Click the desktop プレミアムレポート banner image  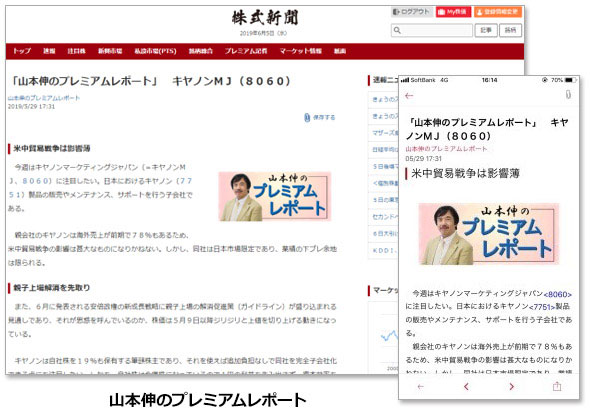click(x=274, y=196)
